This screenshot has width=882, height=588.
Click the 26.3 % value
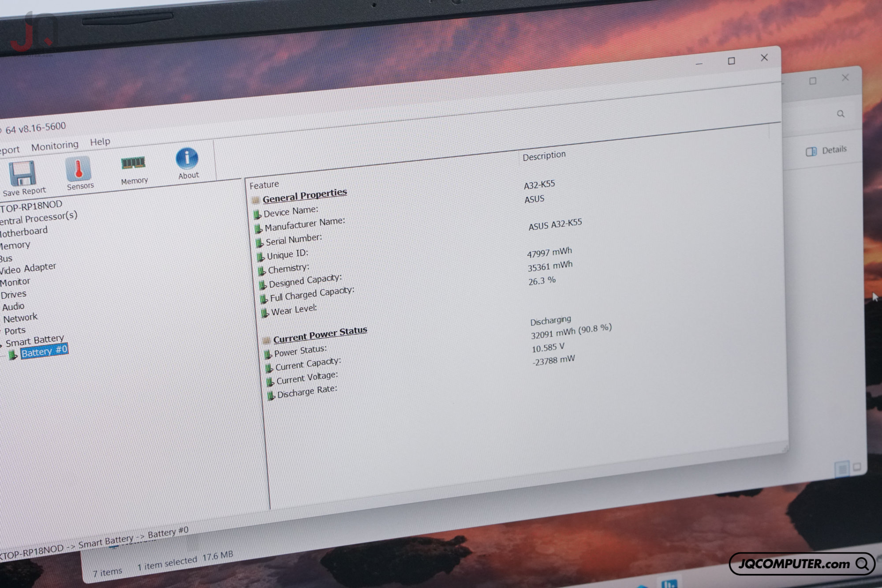coord(542,281)
